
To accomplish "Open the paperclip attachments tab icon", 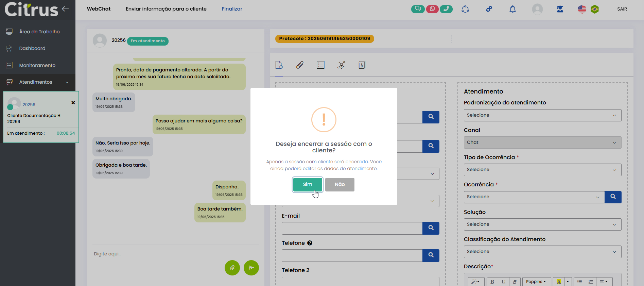I will 300,65.
